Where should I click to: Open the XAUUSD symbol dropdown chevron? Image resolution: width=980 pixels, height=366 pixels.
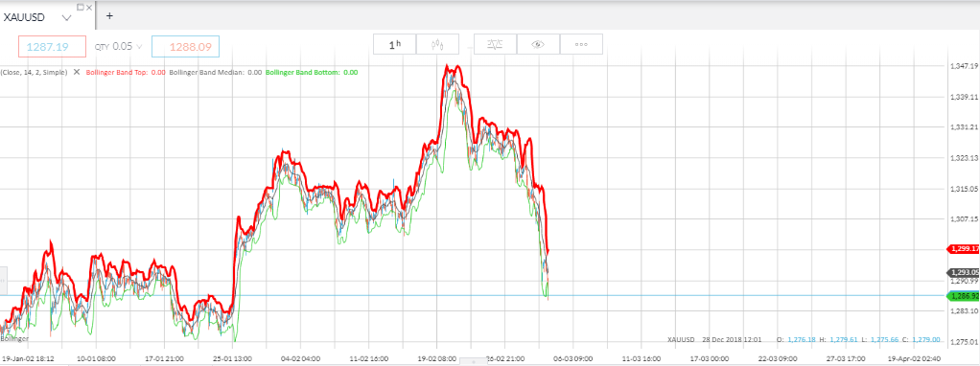pyautogui.click(x=67, y=17)
